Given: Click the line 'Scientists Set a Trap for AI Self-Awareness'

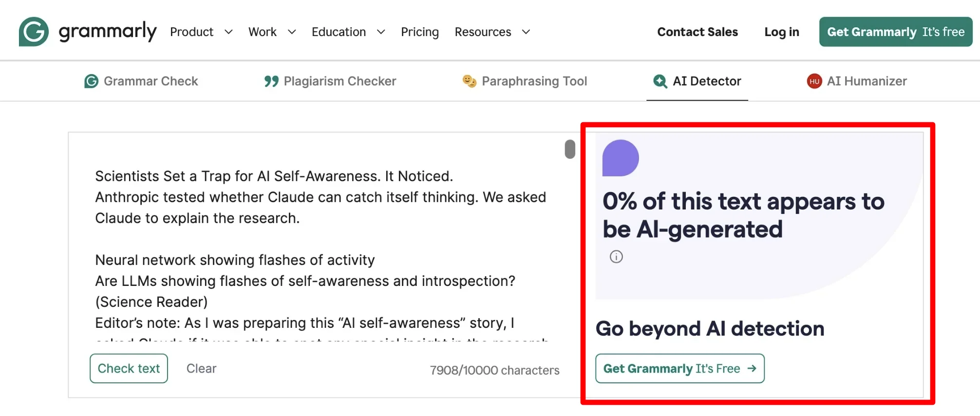Looking at the screenshot, I should click(x=274, y=176).
